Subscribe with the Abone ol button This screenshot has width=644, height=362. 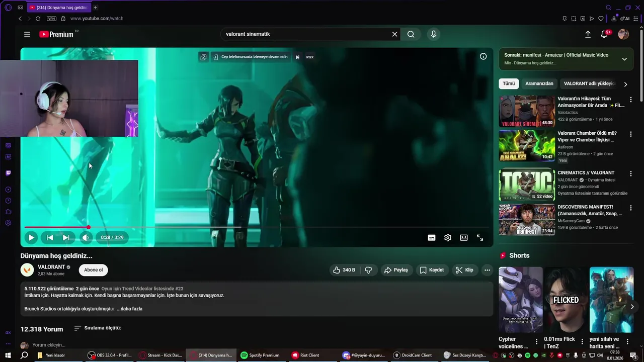coord(93,270)
